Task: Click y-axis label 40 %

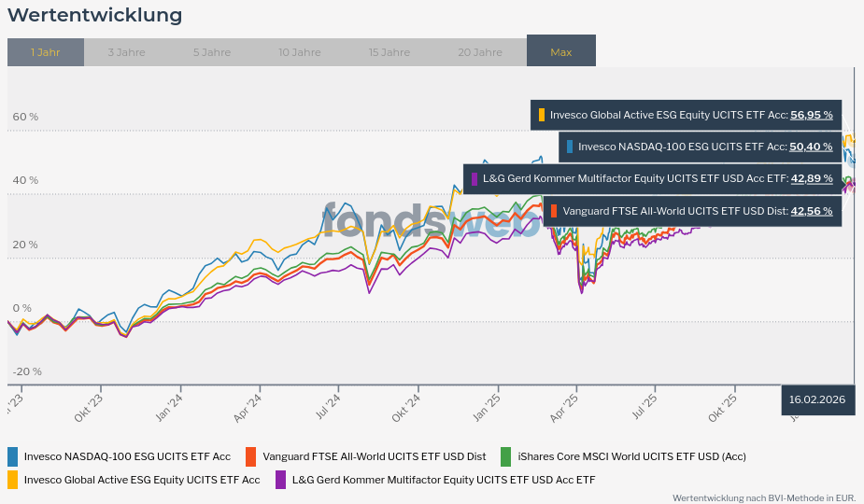Action: click(25, 180)
